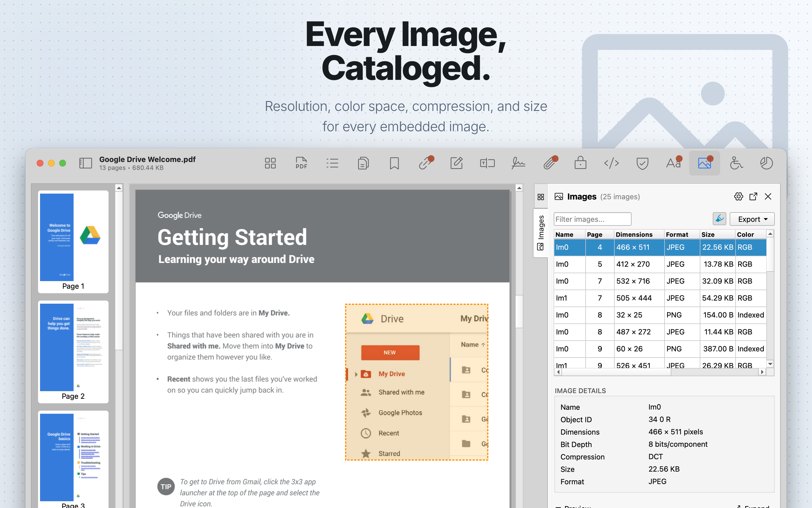Click the image table's left scroll arrow

[558, 372]
